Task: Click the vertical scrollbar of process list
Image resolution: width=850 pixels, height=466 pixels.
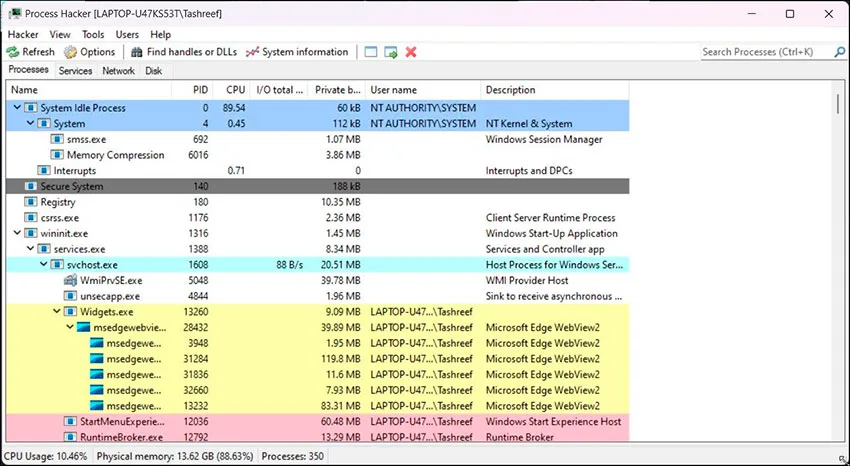Action: 838,260
